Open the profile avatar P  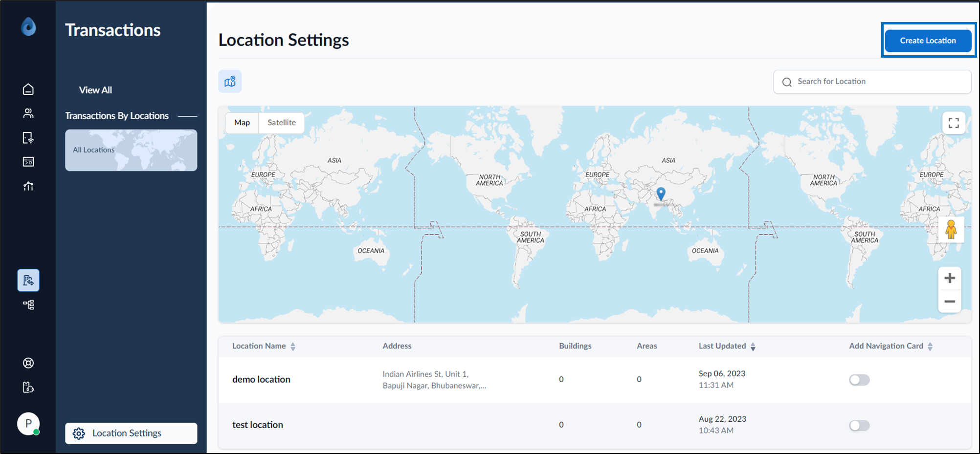(28, 424)
